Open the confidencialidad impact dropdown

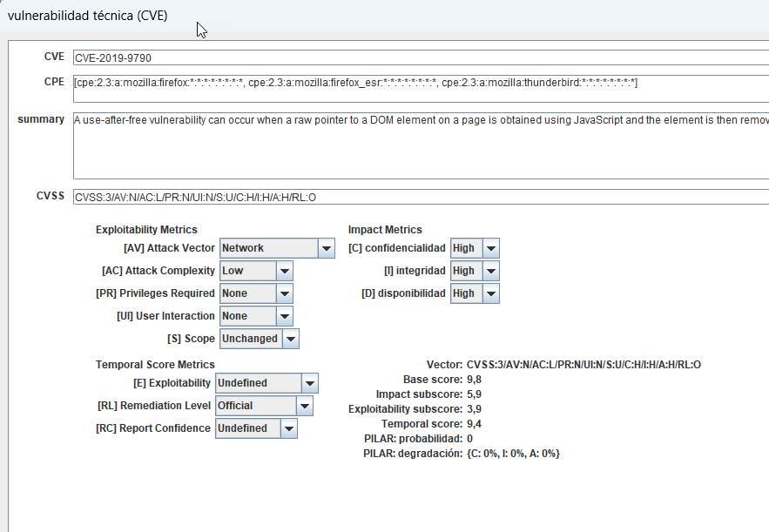tap(475, 248)
